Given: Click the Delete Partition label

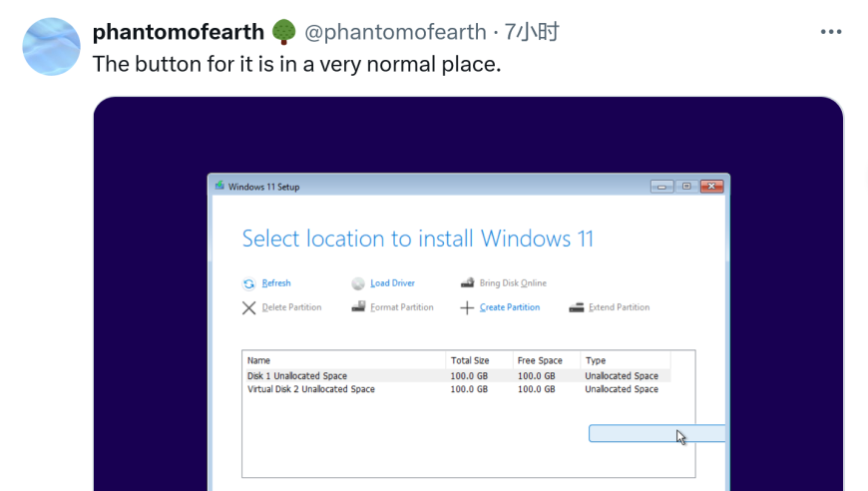Looking at the screenshot, I should coord(291,307).
